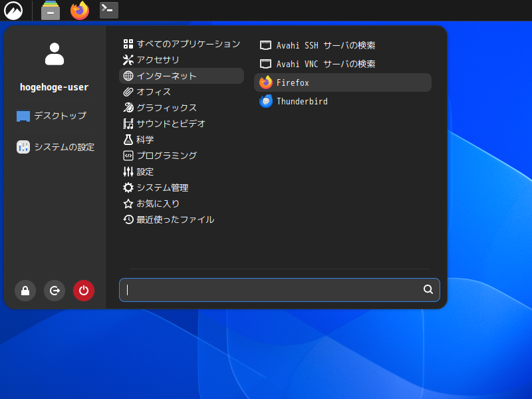532x399 pixels.
Task: Click the log out arrow button
Action: 55,291
